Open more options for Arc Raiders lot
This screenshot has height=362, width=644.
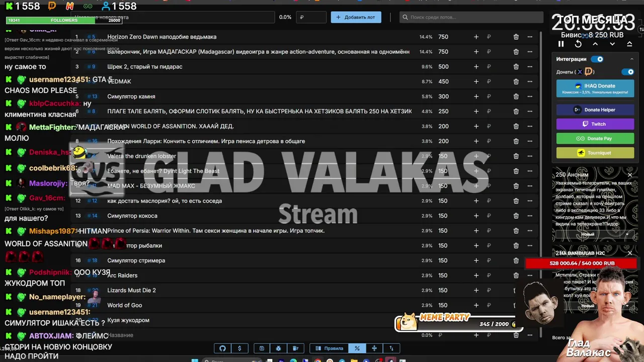click(x=530, y=276)
